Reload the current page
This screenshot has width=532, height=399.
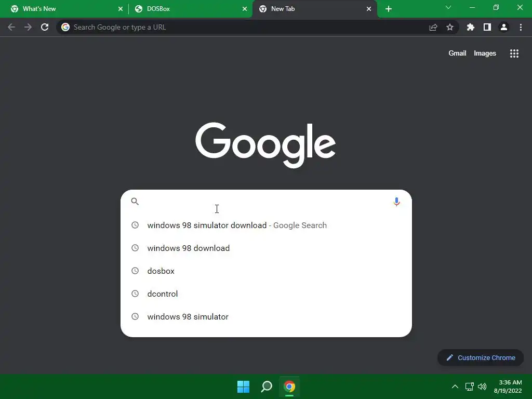[x=45, y=27]
